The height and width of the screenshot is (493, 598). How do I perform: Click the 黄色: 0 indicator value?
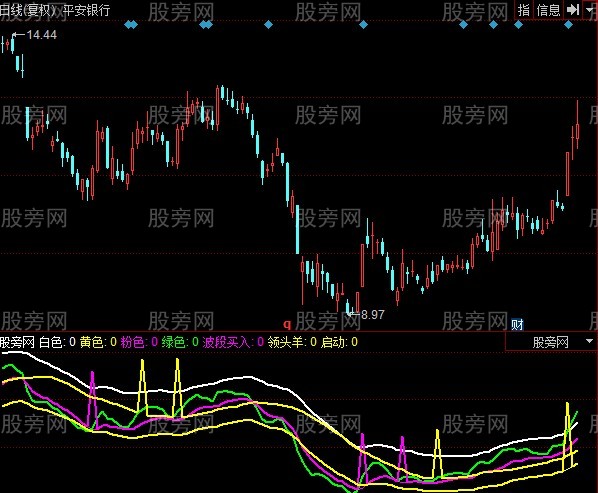click(x=98, y=342)
